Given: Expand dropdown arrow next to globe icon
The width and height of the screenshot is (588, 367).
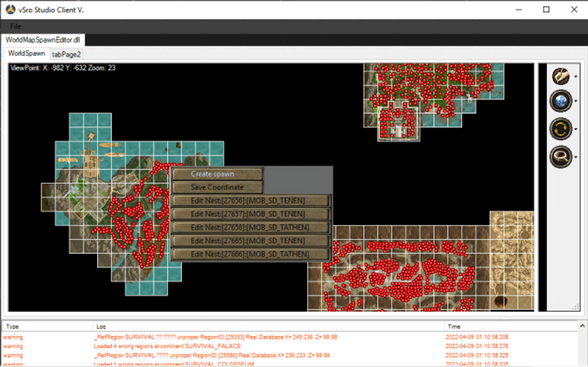Looking at the screenshot, I should click(x=575, y=102).
